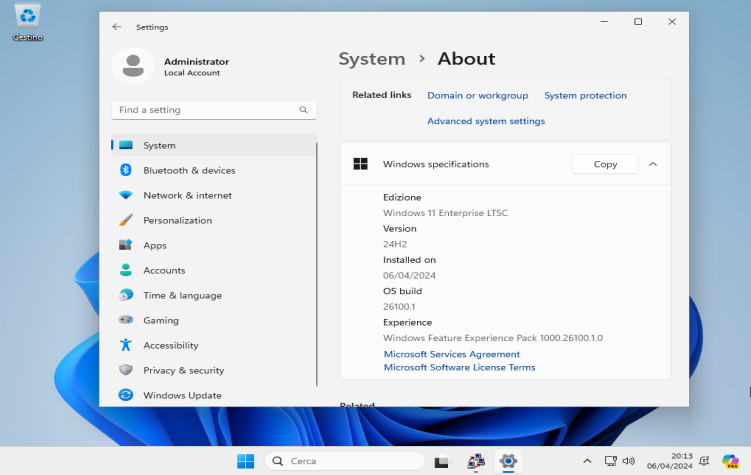The image size is (751, 475).
Task: Open the Gaming controller icon
Action: pos(125,320)
